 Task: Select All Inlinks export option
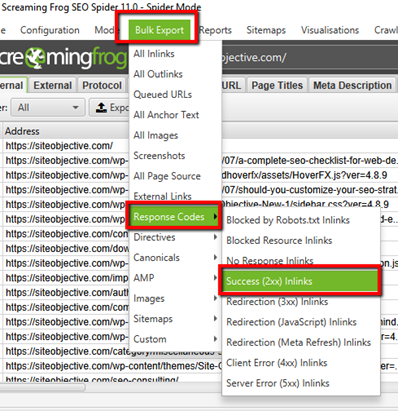175,54
